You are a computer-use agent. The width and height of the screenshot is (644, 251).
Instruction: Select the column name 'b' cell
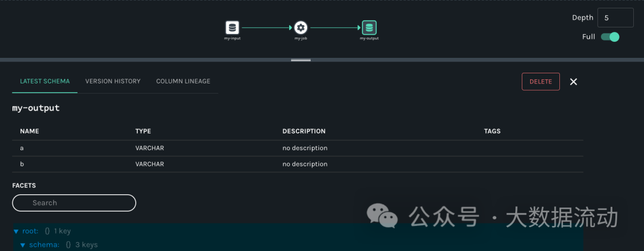[x=22, y=164]
